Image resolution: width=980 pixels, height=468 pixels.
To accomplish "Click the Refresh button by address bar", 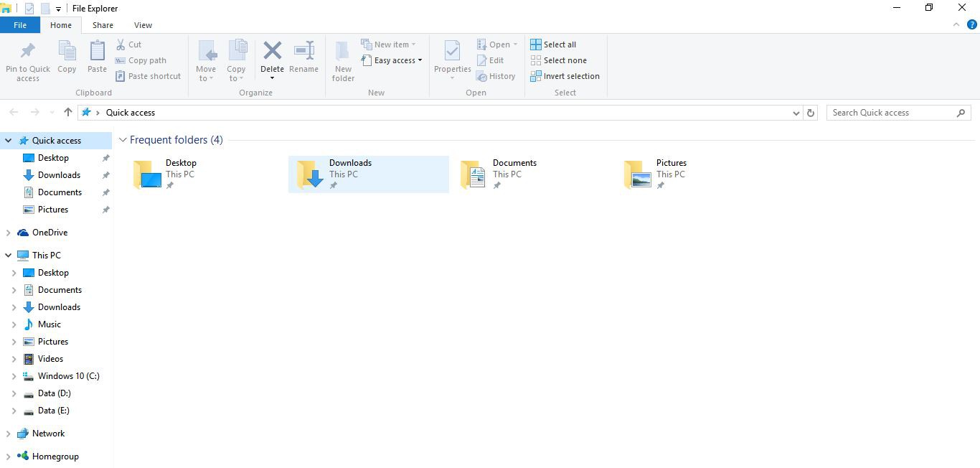I will (x=811, y=113).
